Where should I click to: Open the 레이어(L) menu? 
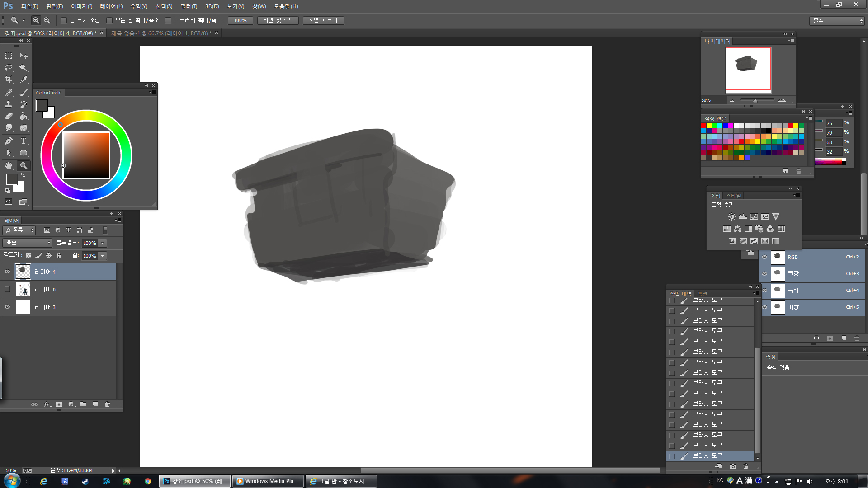111,6
